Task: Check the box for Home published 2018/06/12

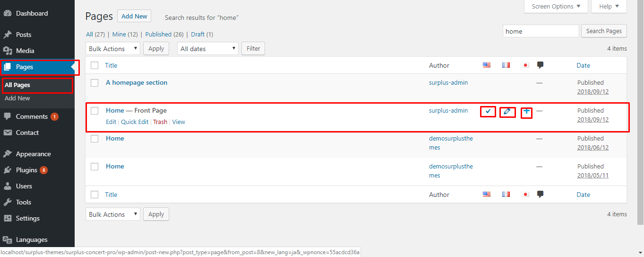Action: [94, 139]
